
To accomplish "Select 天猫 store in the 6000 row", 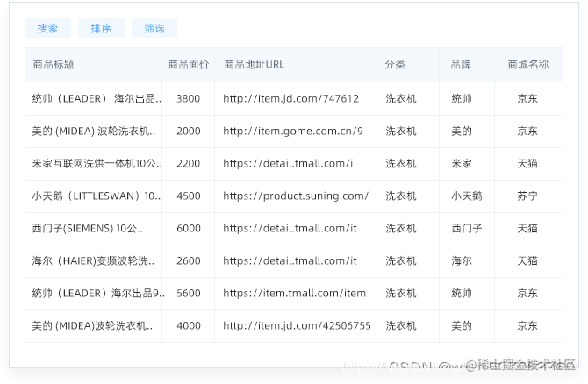I will coord(527,228).
